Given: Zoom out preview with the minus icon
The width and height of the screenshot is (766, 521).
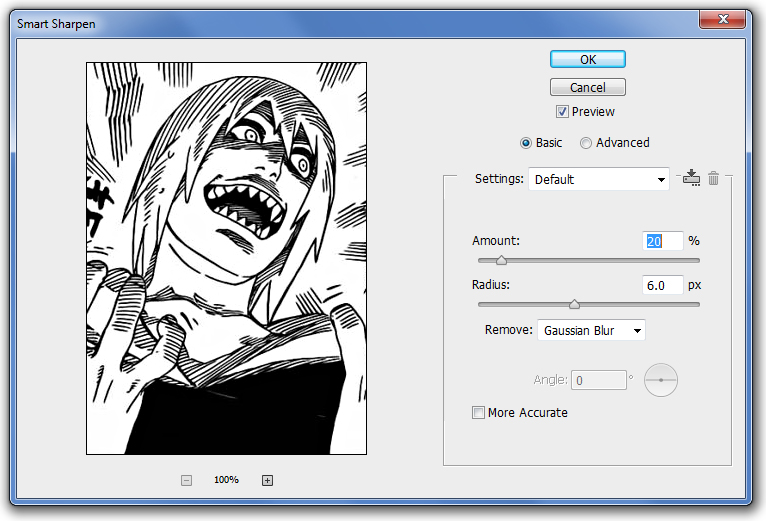Looking at the screenshot, I should pos(186,480).
